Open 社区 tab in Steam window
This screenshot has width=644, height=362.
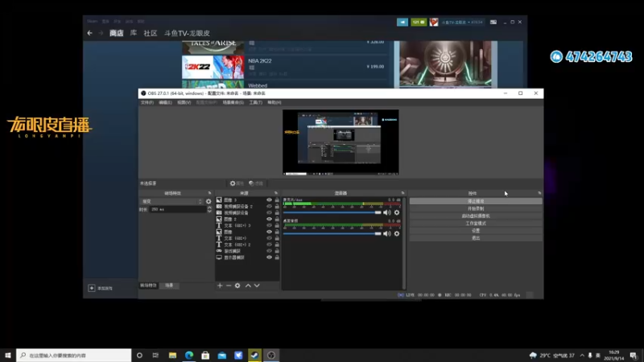tap(151, 33)
